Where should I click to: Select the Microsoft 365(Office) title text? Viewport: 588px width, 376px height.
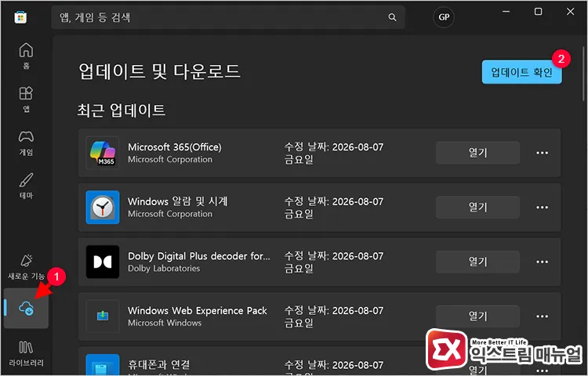(174, 146)
